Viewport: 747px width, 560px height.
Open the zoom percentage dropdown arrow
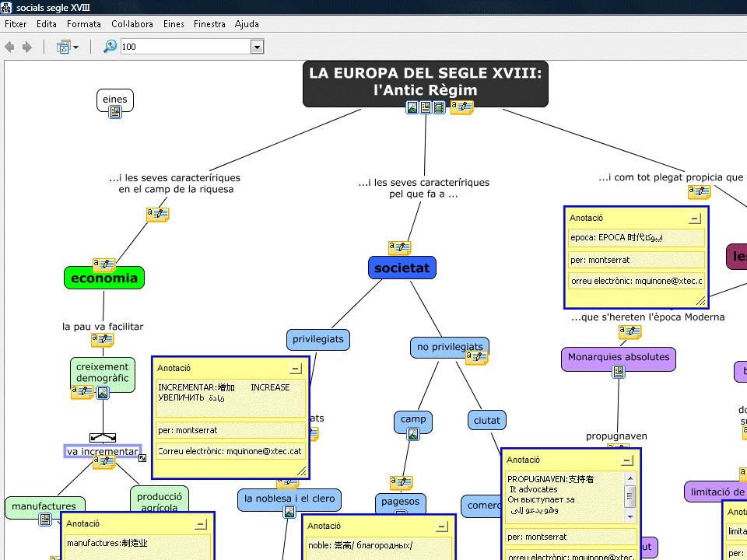[x=257, y=47]
